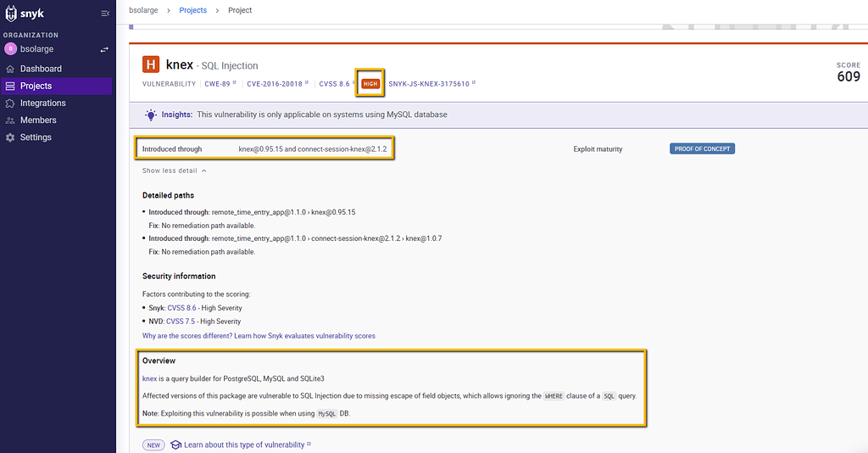Select bsolarge organization name

37,48
